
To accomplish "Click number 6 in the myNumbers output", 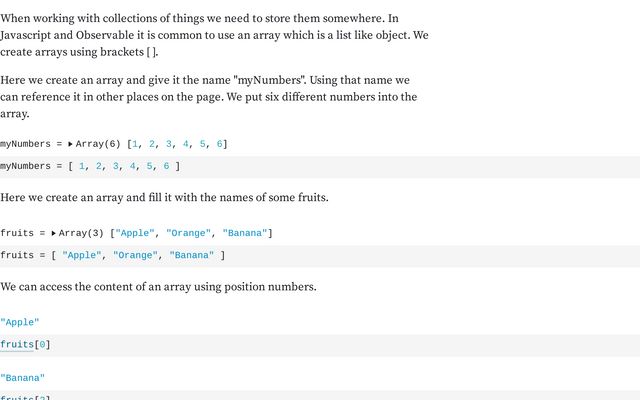I will (x=219, y=144).
